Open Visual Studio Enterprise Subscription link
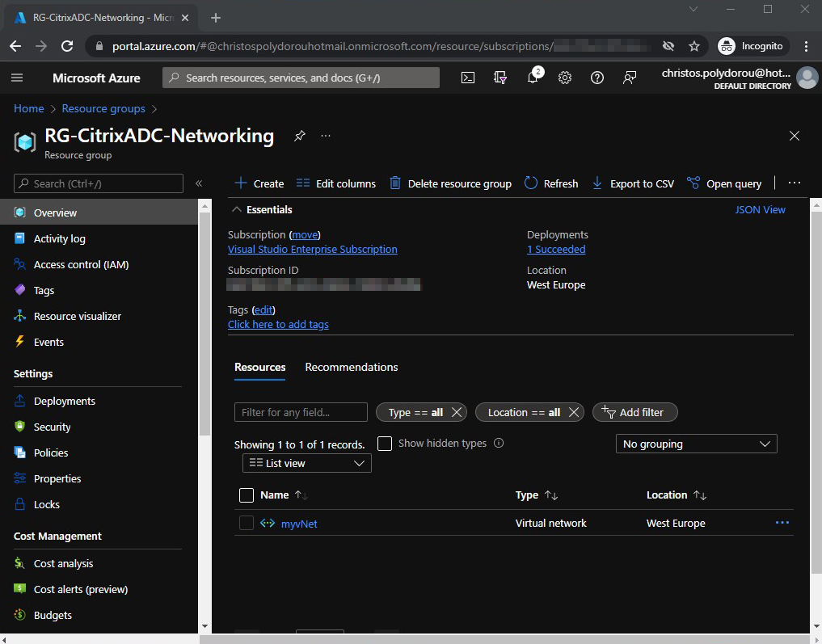 [x=313, y=250]
